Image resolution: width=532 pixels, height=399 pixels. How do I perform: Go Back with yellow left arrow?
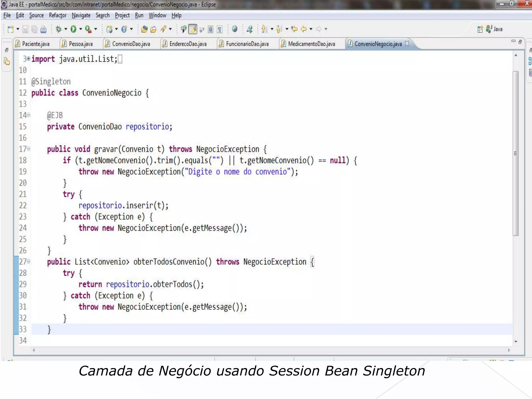click(x=304, y=29)
